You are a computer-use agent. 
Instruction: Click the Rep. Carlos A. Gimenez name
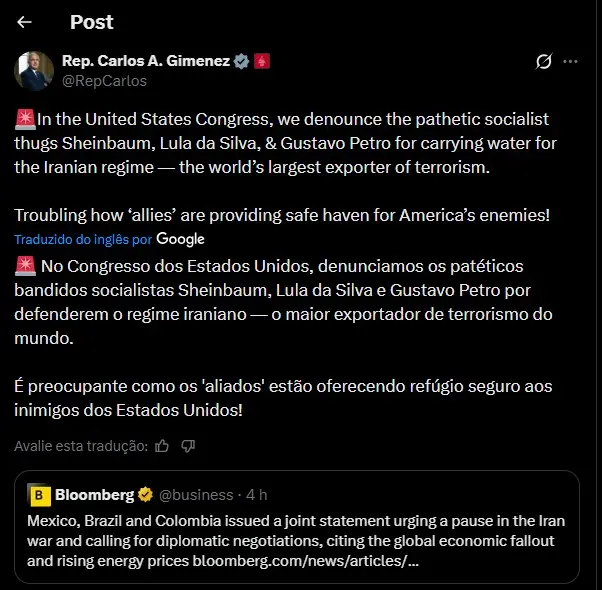click(x=146, y=62)
